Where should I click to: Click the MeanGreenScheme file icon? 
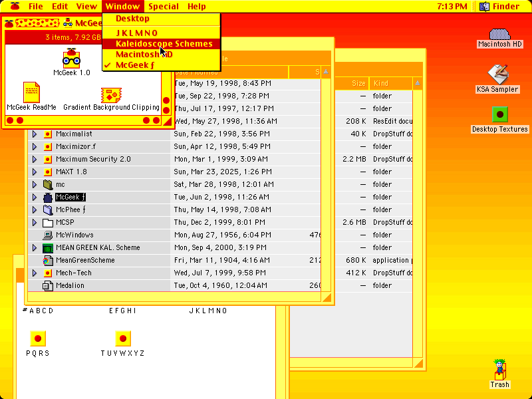pyautogui.click(x=48, y=261)
